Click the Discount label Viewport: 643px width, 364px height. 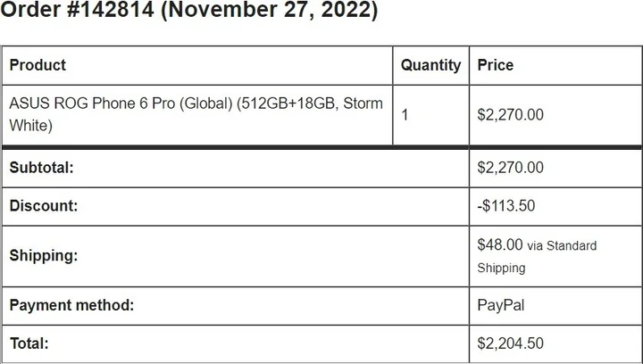44,206
